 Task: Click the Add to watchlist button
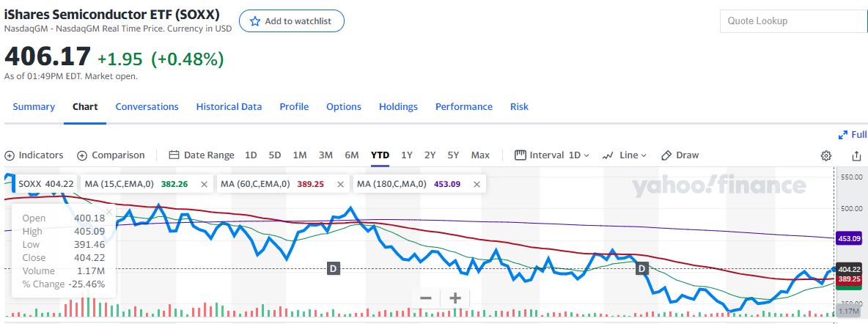point(292,21)
